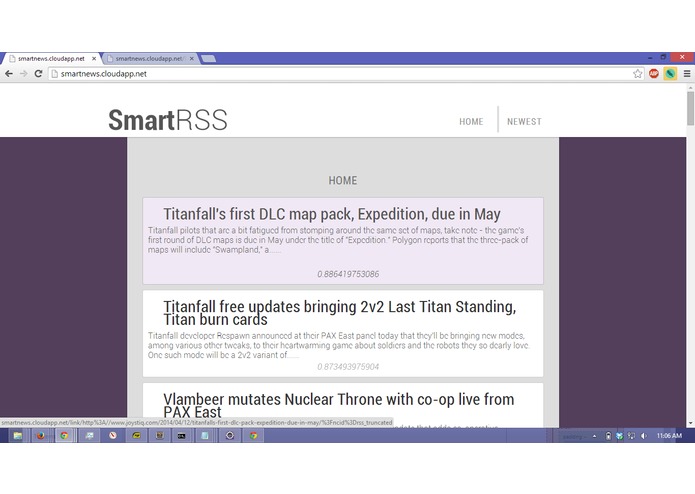The width and height of the screenshot is (695, 494).
Task: Open the command prompt taskbar icon
Action: click(182, 436)
